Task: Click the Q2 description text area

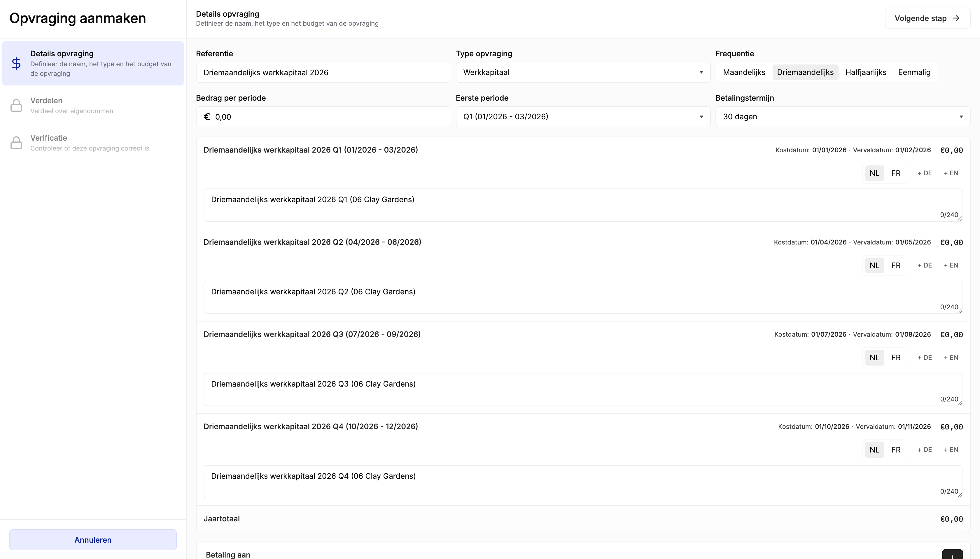Action: (583, 297)
